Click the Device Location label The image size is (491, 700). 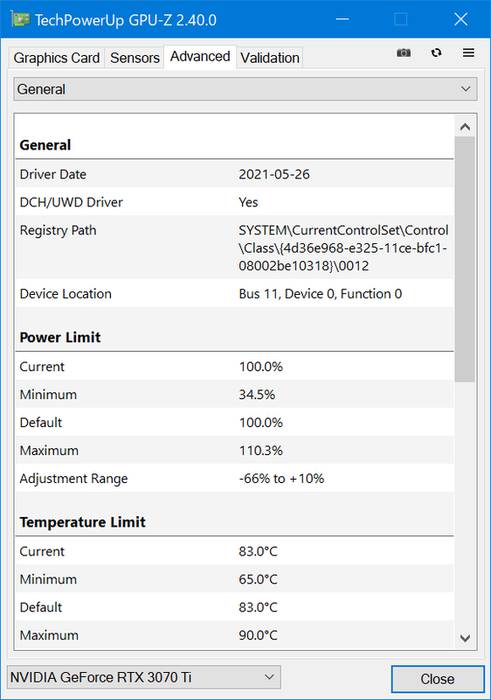point(66,294)
